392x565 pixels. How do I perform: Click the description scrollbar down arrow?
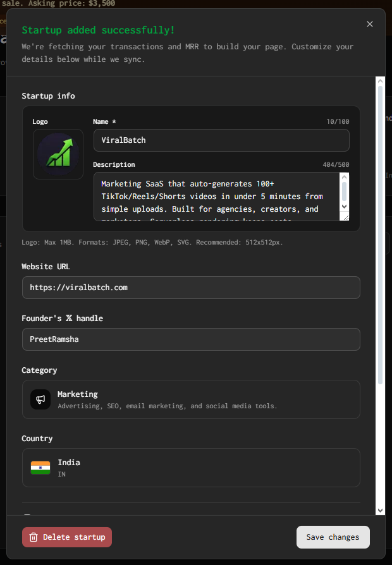[x=345, y=207]
